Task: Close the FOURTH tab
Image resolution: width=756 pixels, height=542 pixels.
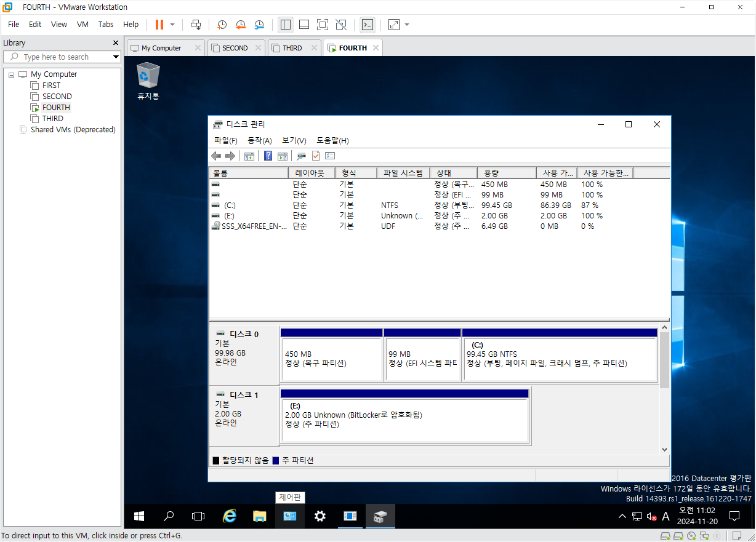Action: [x=375, y=48]
